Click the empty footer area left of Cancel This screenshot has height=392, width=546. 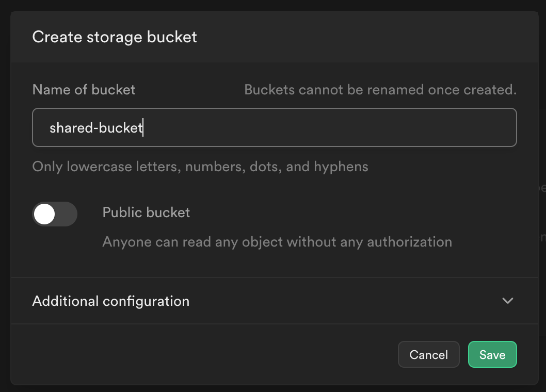coord(206,355)
